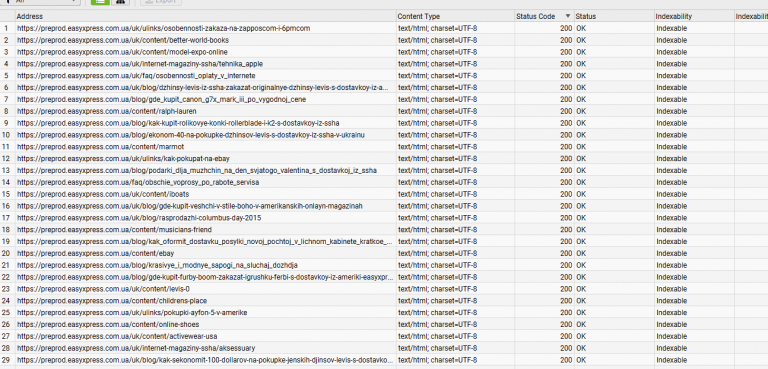Click row number 15 in the table
The image size is (768, 369).
point(6,194)
